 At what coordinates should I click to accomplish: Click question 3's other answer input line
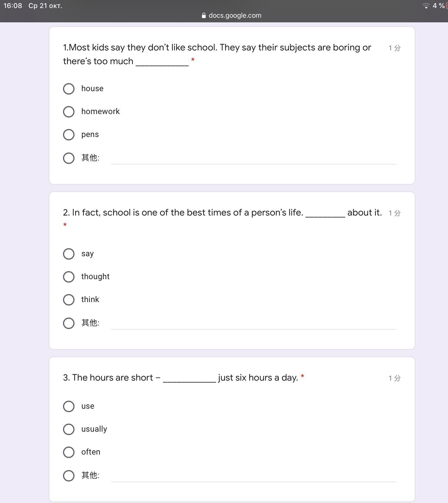pyautogui.click(x=254, y=476)
